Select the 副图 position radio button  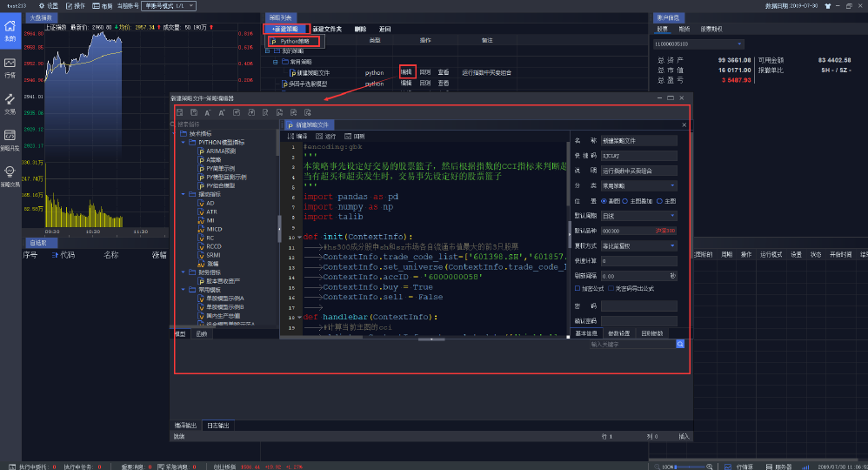(x=604, y=201)
